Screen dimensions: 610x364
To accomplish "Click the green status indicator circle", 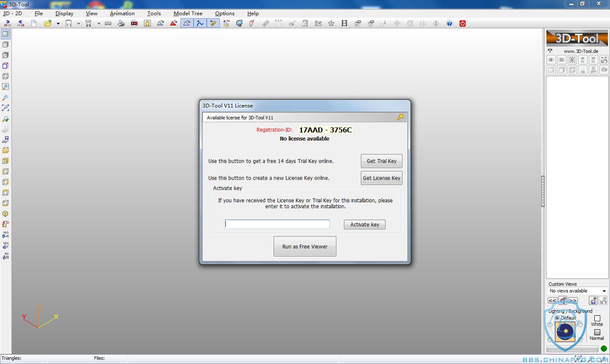I will (604, 348).
